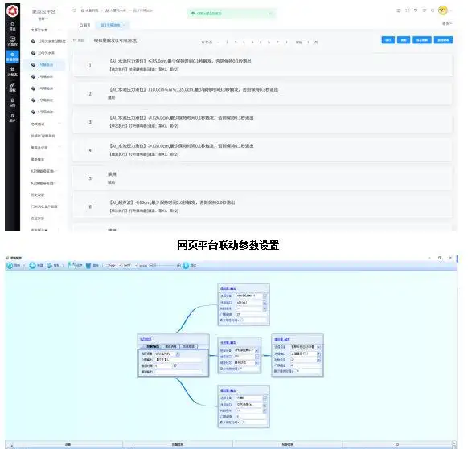The width and height of the screenshot is (476, 449).
Task: Open the user icon below Sim
Action: (12, 117)
